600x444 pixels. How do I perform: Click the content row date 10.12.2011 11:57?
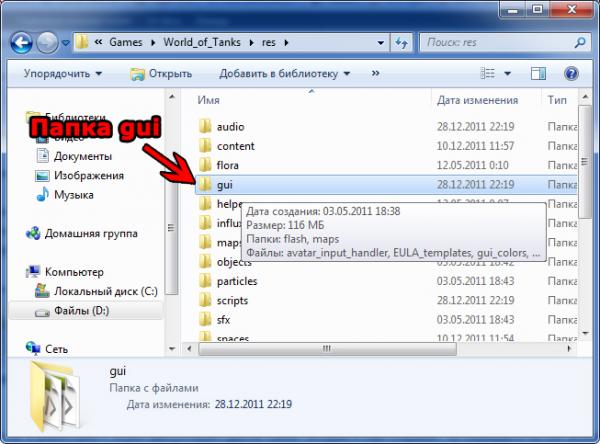475,146
